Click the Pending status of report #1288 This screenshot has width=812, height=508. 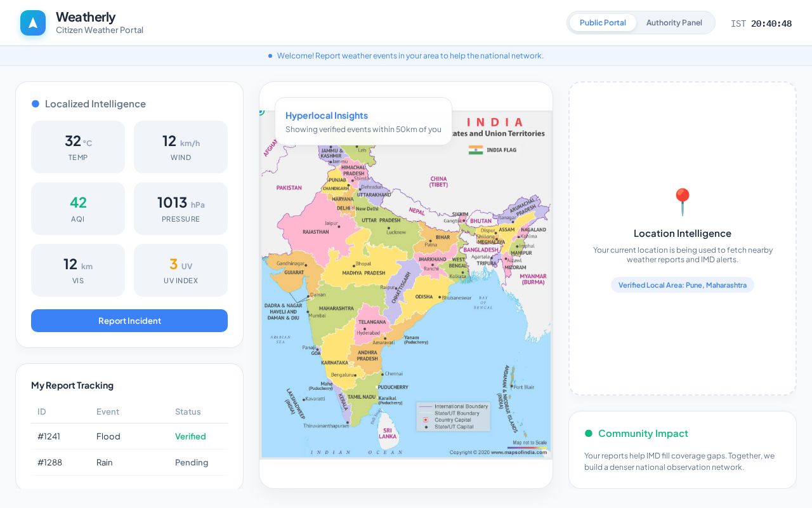click(192, 462)
